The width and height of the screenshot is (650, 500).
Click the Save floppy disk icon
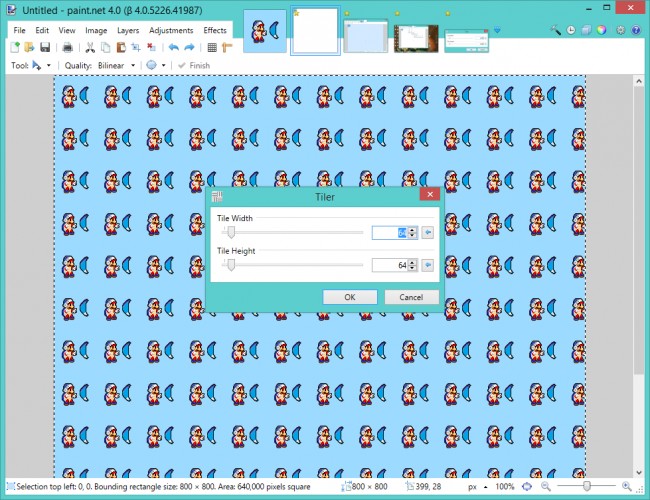tap(45, 47)
